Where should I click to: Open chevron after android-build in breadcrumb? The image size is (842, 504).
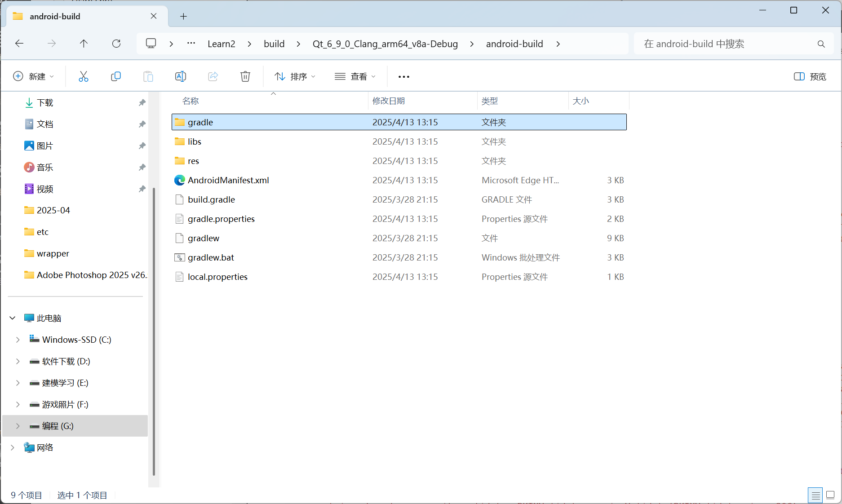(558, 44)
